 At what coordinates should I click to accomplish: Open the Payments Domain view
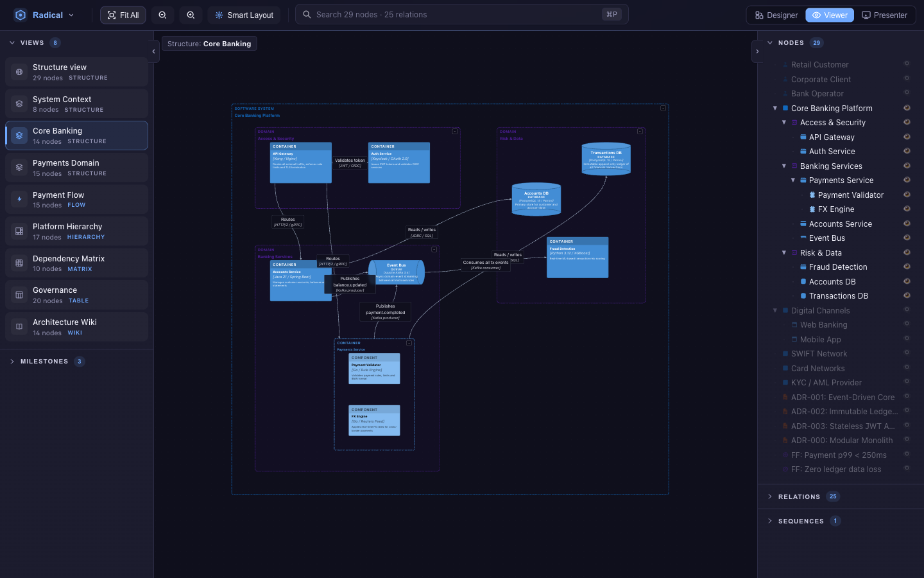point(76,168)
